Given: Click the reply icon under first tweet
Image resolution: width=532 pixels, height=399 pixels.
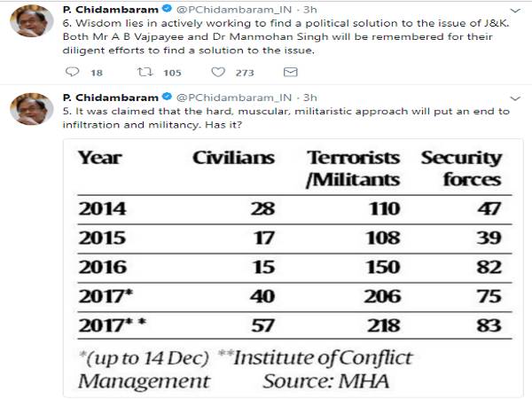Looking at the screenshot, I should tap(73, 73).
